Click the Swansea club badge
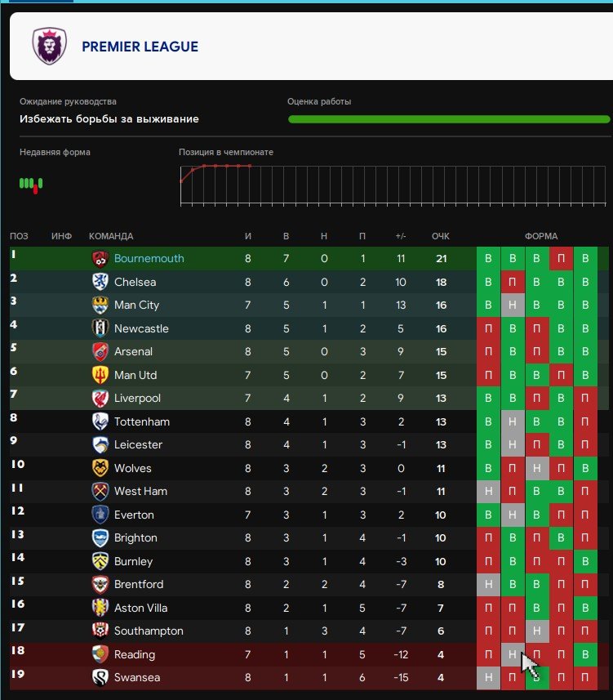 click(100, 678)
